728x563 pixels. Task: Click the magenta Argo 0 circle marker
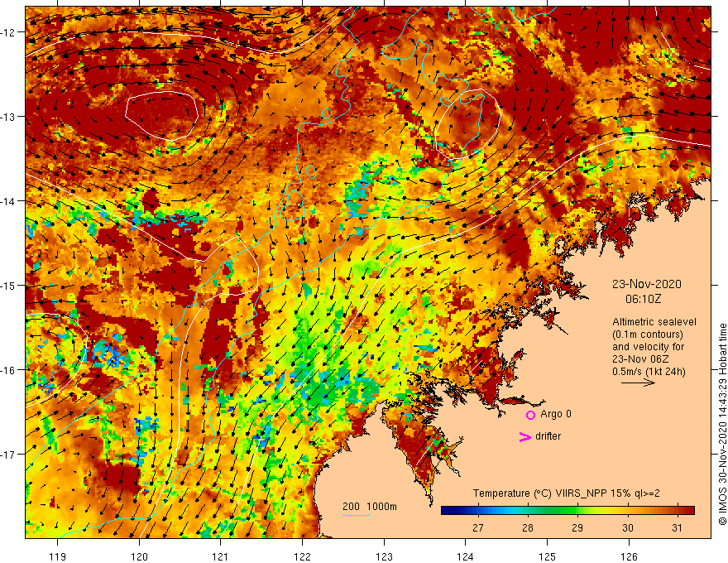pyautogui.click(x=530, y=415)
